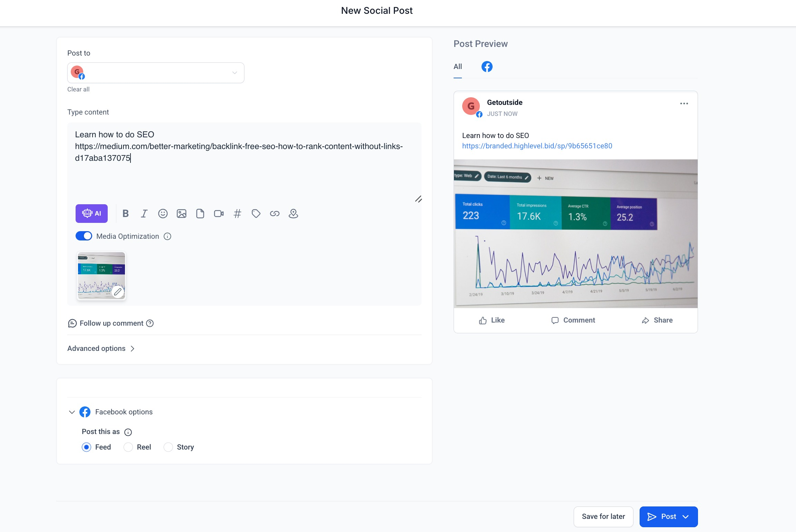The width and height of the screenshot is (796, 532).
Task: Select the Story radio button
Action: tap(168, 447)
